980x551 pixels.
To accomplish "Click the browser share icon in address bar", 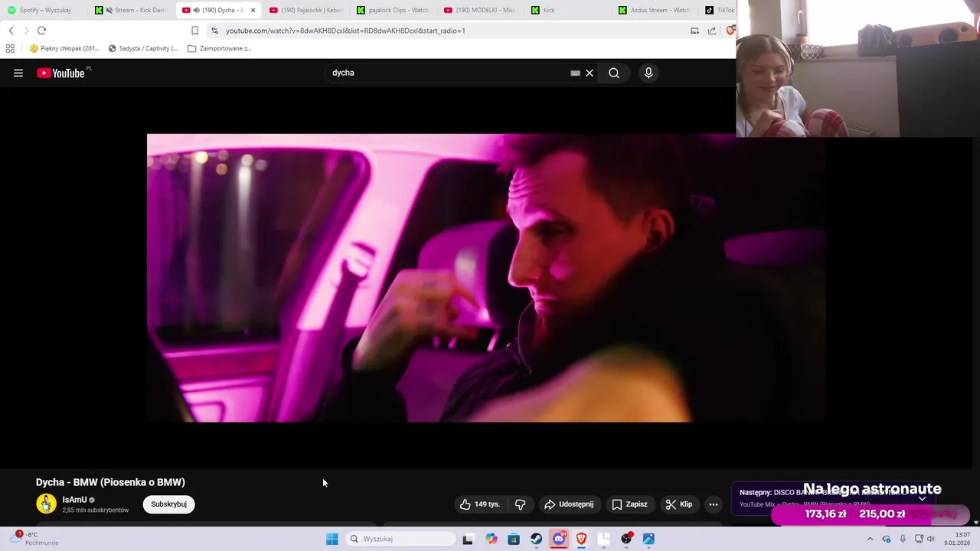I will pyautogui.click(x=712, y=31).
